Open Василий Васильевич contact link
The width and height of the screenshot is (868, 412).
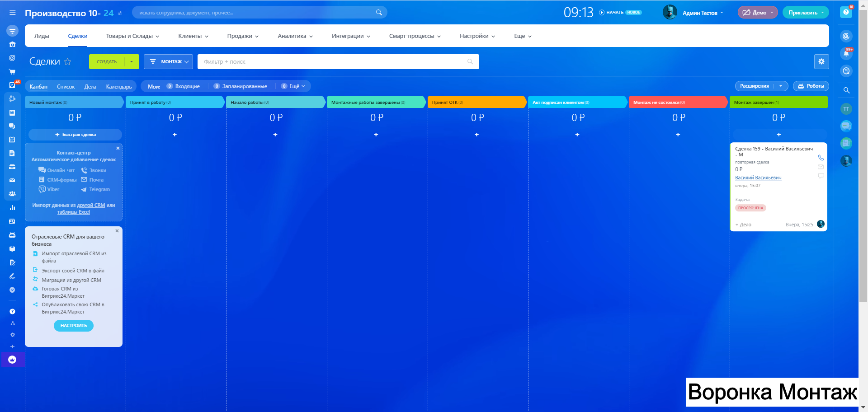pyautogui.click(x=758, y=178)
